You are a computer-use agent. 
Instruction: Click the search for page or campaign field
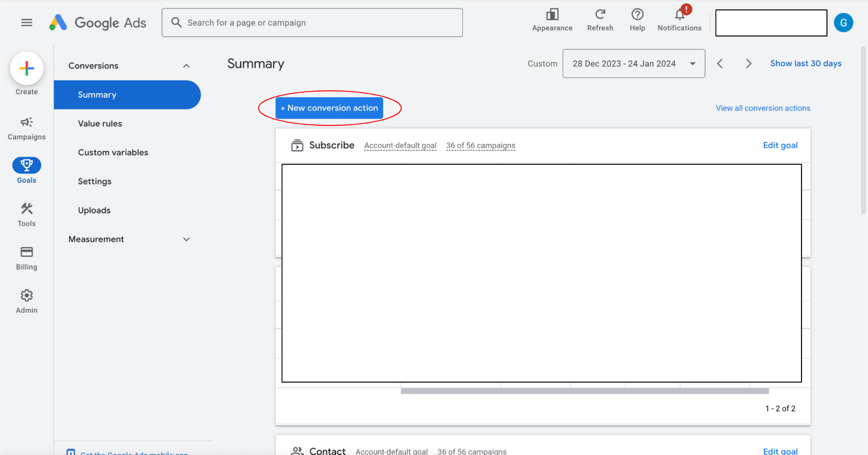(312, 23)
